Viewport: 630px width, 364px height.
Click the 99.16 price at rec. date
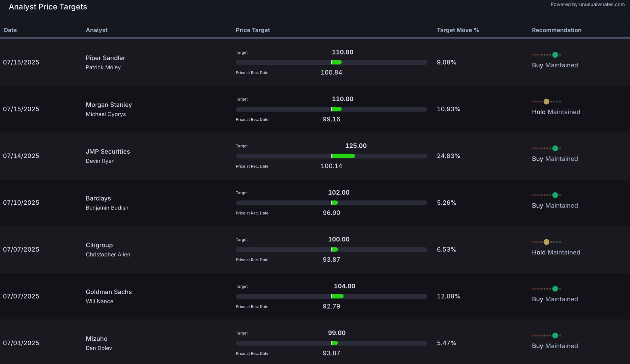coord(331,119)
